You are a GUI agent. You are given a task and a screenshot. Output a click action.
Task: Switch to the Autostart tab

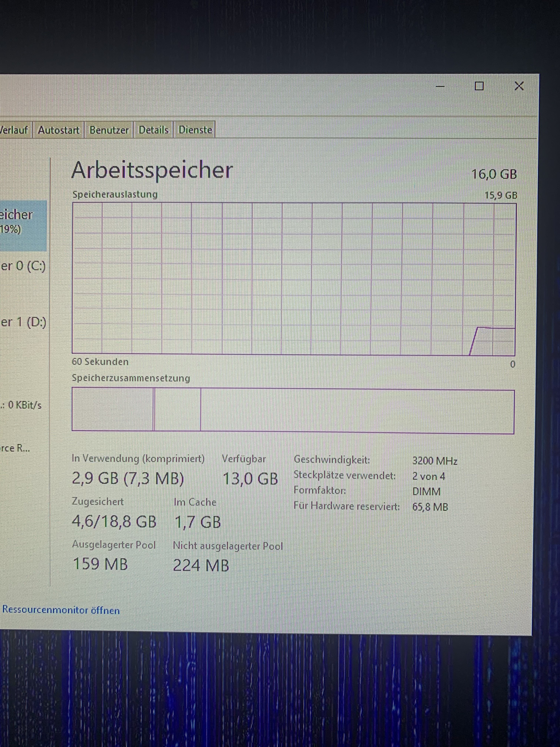click(x=58, y=130)
